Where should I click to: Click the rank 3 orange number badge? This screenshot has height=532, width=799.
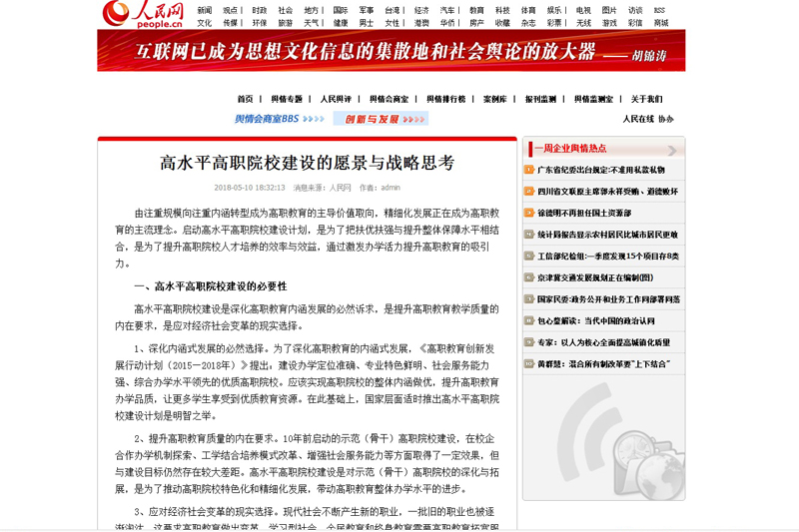pyautogui.click(x=529, y=213)
